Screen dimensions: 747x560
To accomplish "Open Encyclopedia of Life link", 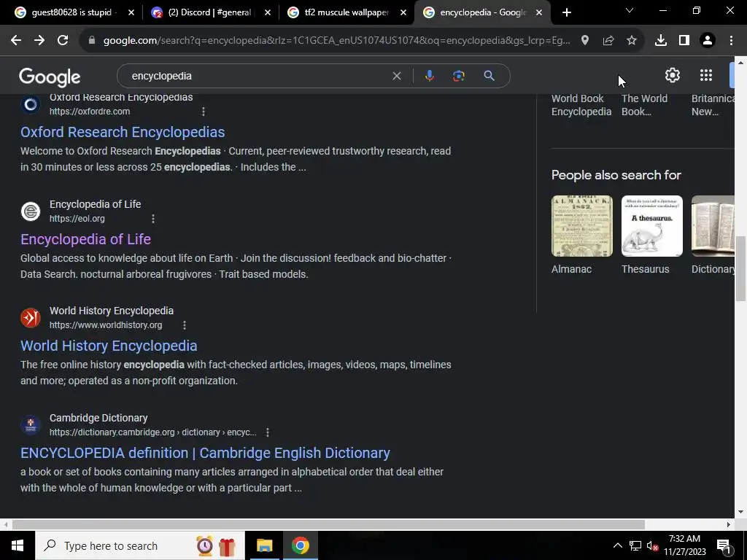I will 86,239.
